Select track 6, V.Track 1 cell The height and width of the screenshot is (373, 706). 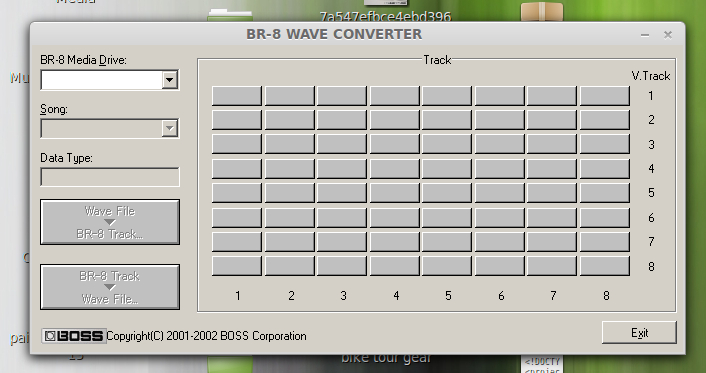(x=500, y=96)
